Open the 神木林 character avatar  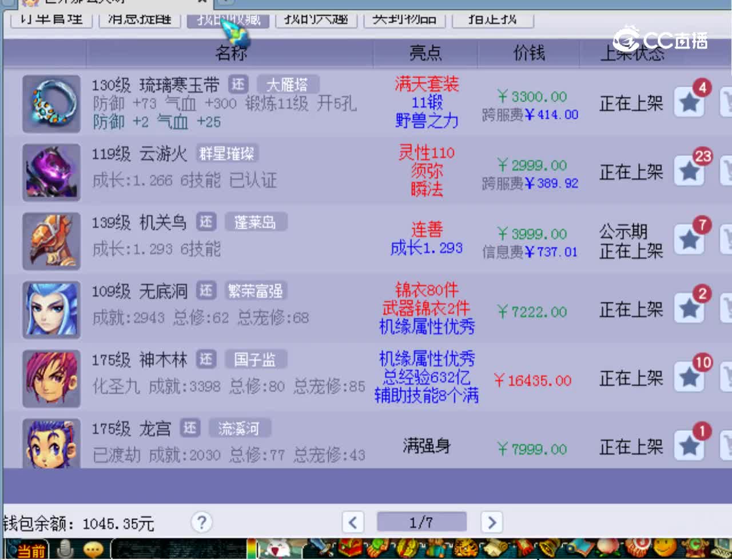point(51,378)
